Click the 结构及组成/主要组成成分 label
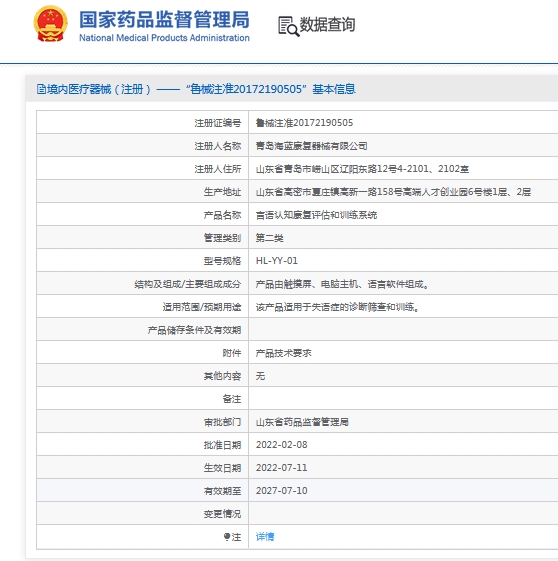 click(x=188, y=284)
